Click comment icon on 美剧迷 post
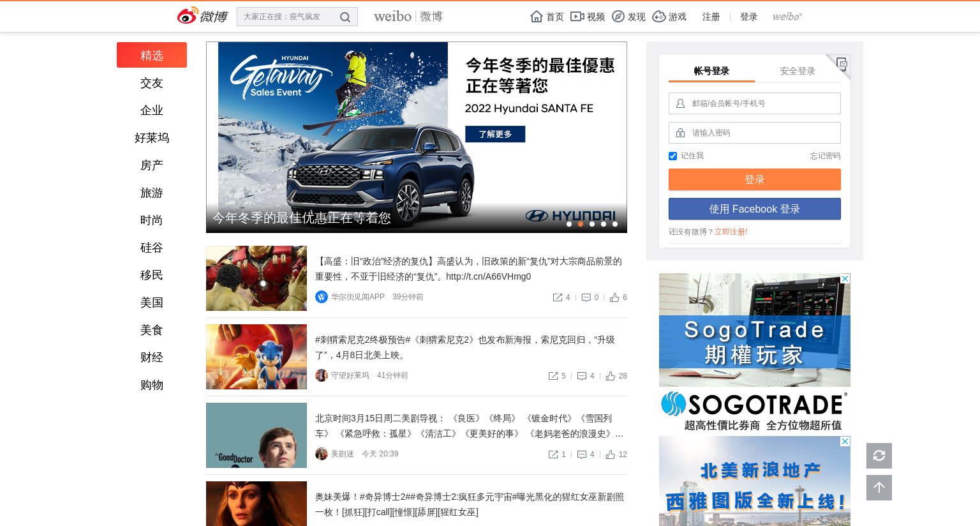This screenshot has width=980, height=526. pyautogui.click(x=582, y=455)
